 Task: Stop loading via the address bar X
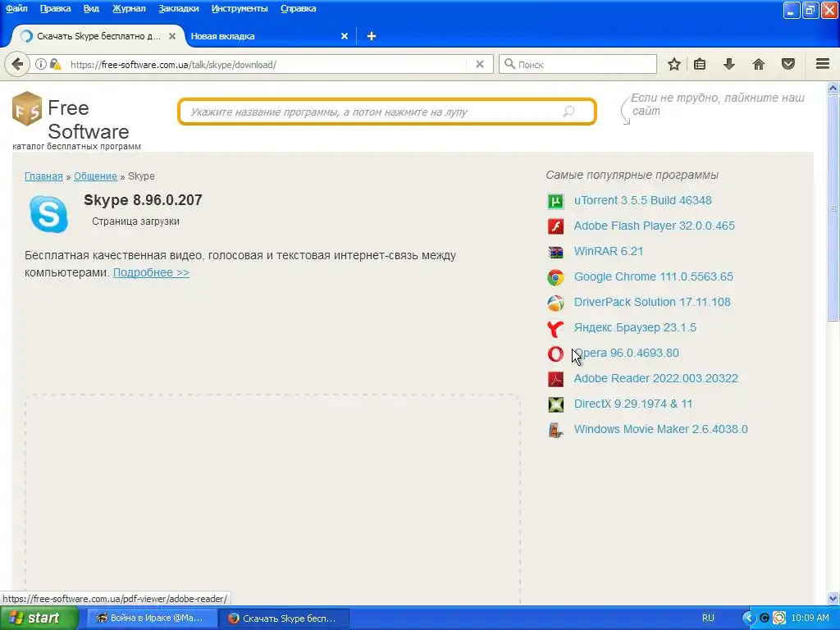pyautogui.click(x=480, y=64)
